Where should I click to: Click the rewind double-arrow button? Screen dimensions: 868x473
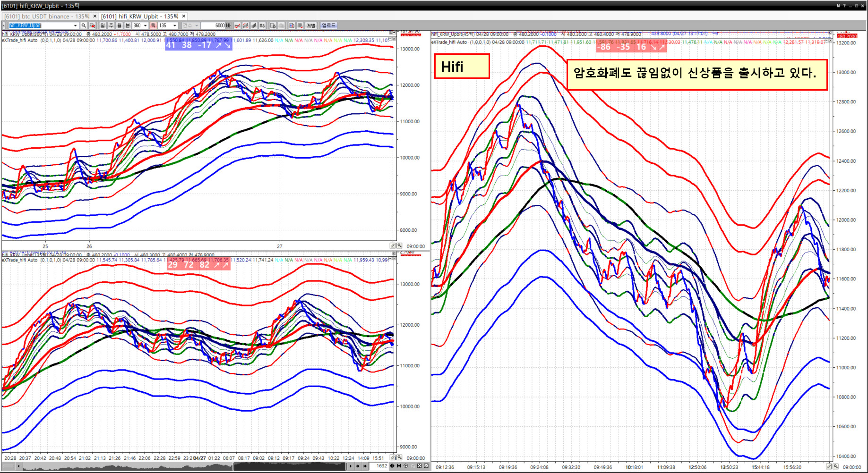tap(358, 466)
